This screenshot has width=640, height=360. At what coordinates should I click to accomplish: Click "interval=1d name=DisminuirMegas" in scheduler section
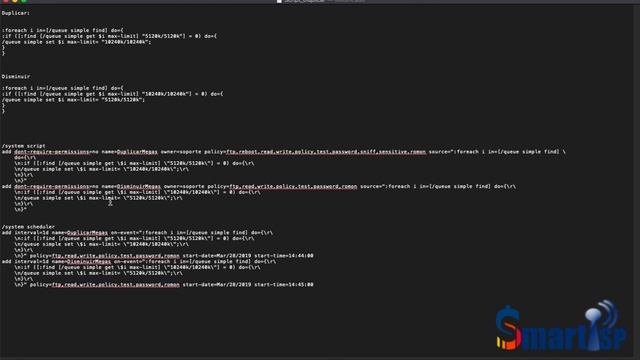pos(62,261)
